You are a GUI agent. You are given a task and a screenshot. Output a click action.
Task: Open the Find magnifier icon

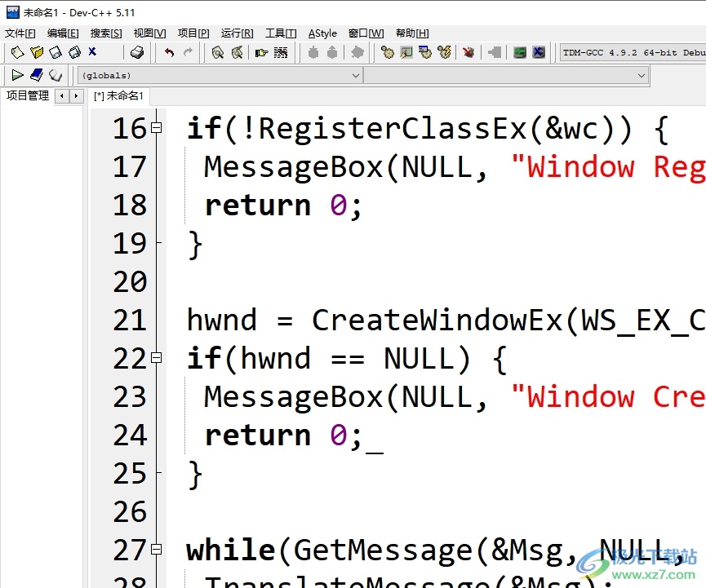218,53
